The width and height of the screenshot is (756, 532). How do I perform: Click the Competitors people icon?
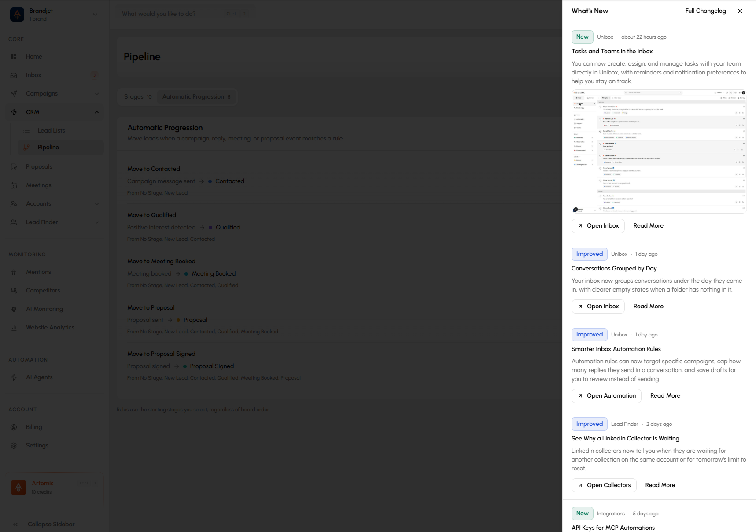click(14, 291)
